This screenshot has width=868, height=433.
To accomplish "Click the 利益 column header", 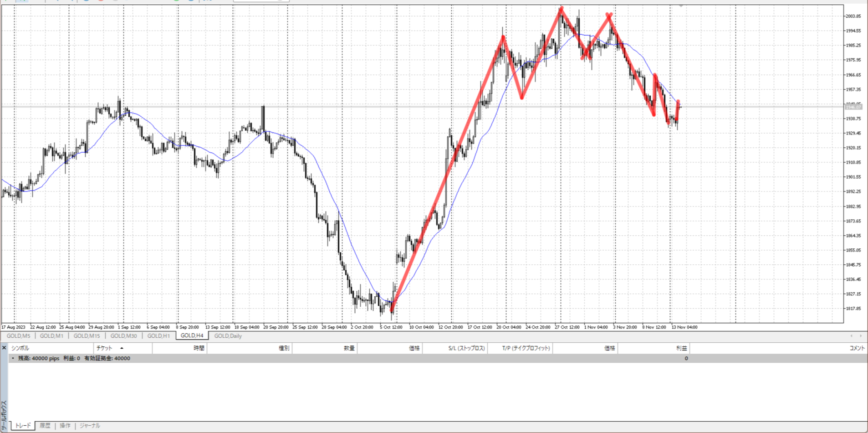I will [681, 348].
